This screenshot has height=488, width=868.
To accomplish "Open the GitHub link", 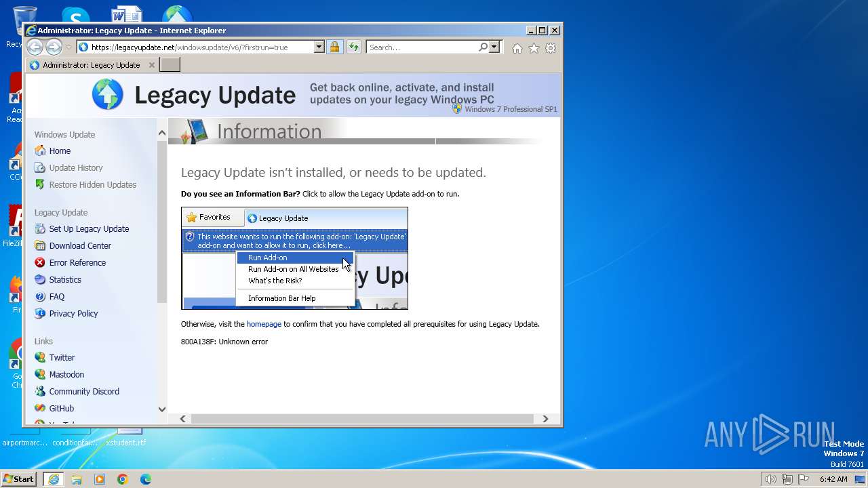I will pos(61,408).
